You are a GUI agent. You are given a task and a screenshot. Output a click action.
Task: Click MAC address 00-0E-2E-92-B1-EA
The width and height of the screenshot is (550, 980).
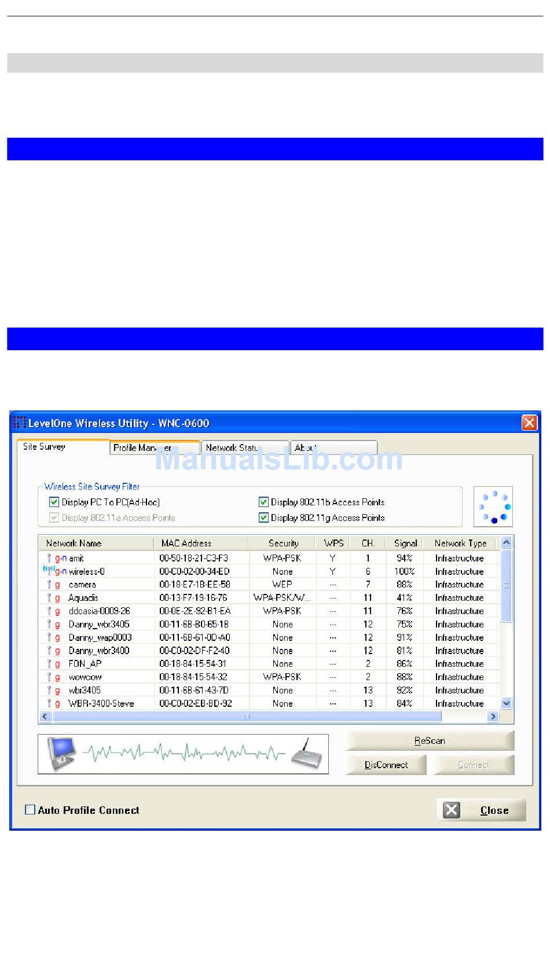[195, 611]
